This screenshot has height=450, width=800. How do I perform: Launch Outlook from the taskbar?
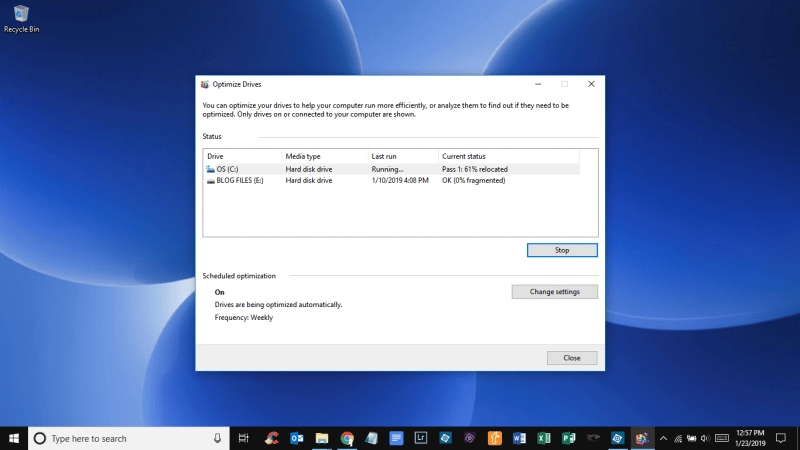[x=297, y=438]
